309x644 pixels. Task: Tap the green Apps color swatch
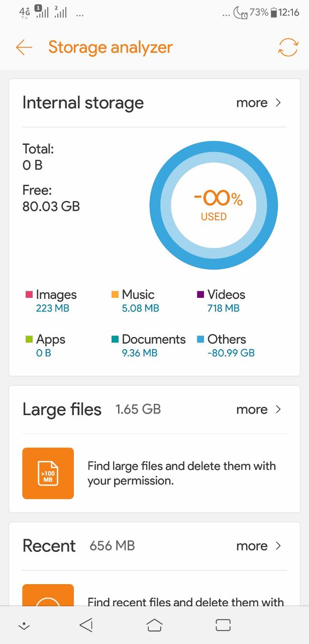(x=29, y=339)
